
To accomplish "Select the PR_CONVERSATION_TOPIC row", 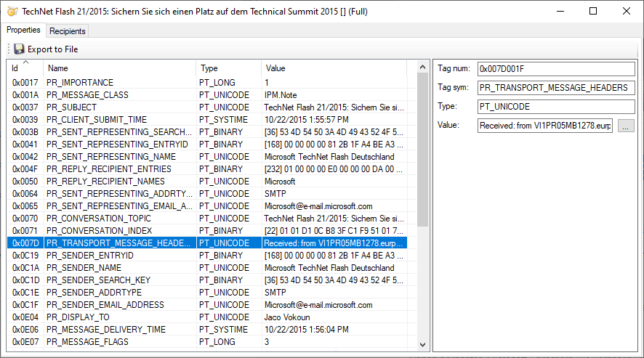I will (207, 219).
